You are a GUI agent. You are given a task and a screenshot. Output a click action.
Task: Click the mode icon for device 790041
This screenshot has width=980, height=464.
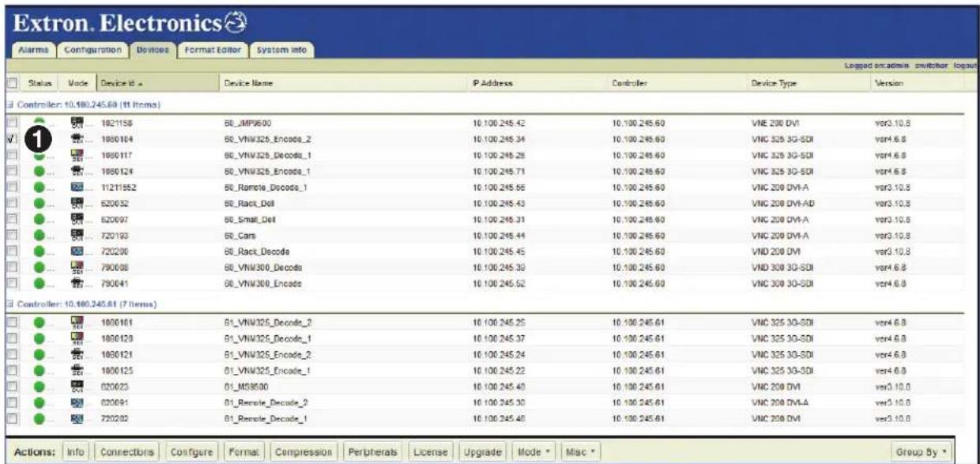point(77,282)
